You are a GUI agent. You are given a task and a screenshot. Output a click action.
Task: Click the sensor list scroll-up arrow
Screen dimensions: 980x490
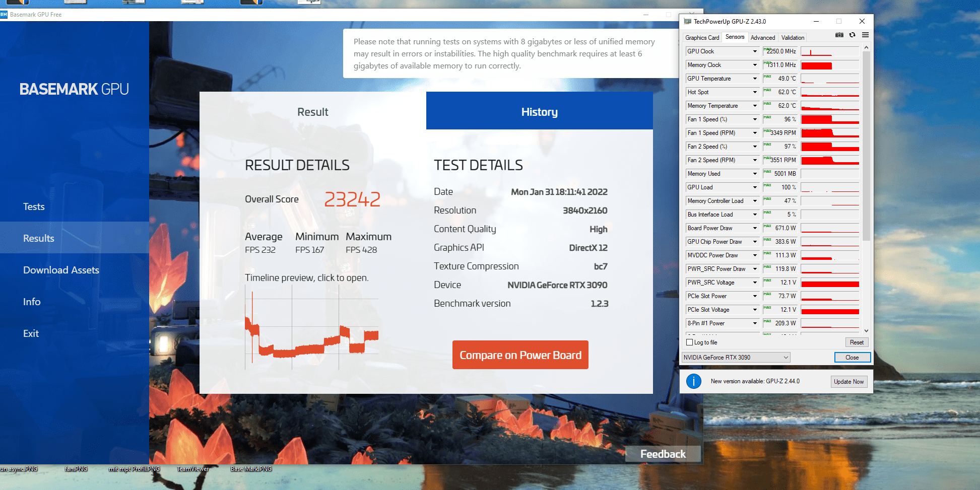[x=866, y=48]
